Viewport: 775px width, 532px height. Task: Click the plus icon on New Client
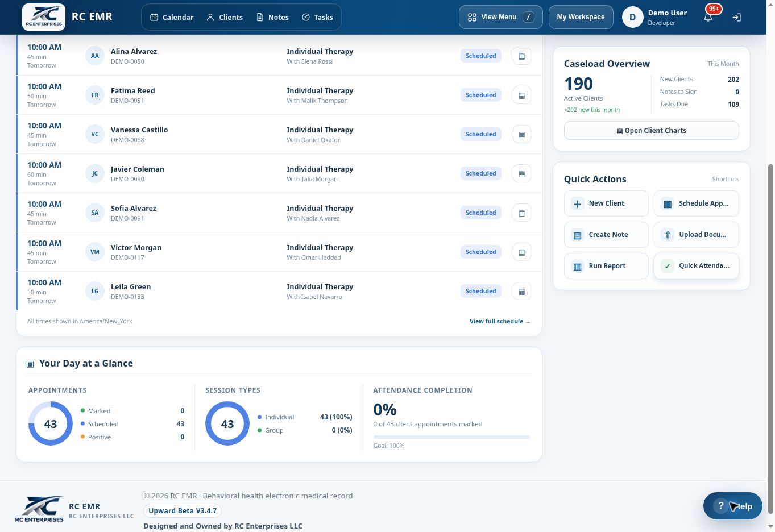577,203
